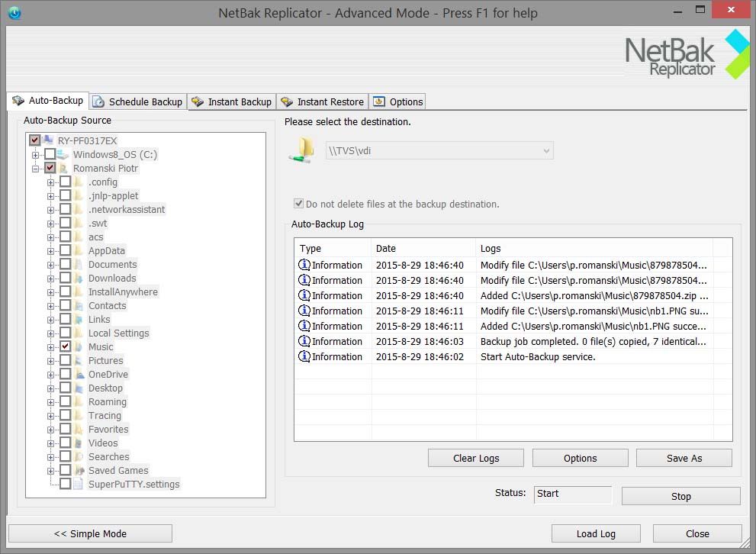Check the Documents folder checkbox
The height and width of the screenshot is (554, 756).
point(65,264)
